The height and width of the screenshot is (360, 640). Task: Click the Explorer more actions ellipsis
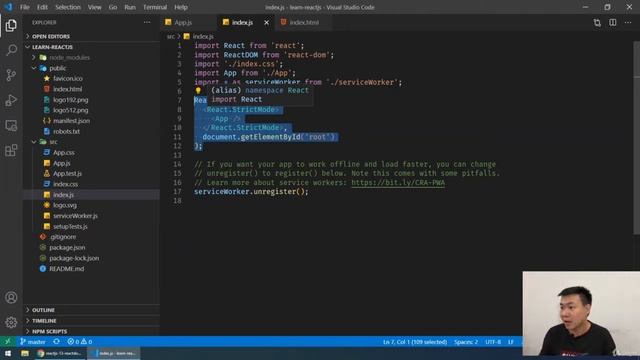click(x=147, y=22)
